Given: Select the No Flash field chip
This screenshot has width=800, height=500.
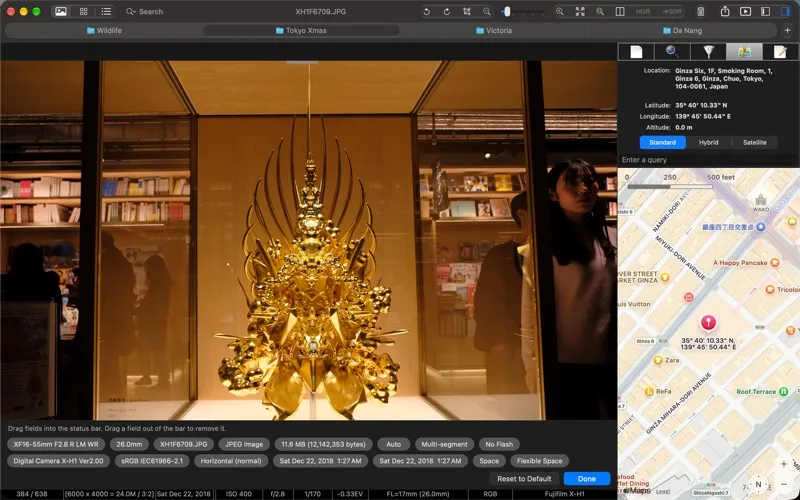Looking at the screenshot, I should [499, 444].
